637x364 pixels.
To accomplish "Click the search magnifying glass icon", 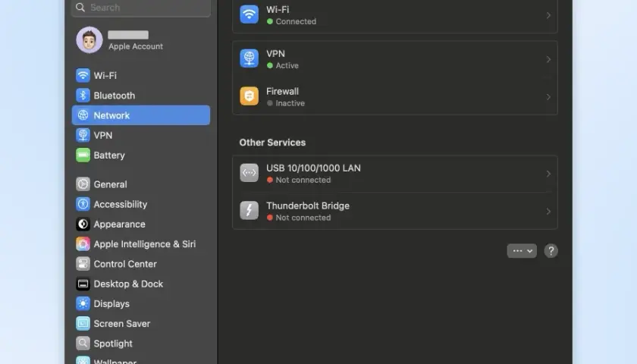I will click(80, 8).
